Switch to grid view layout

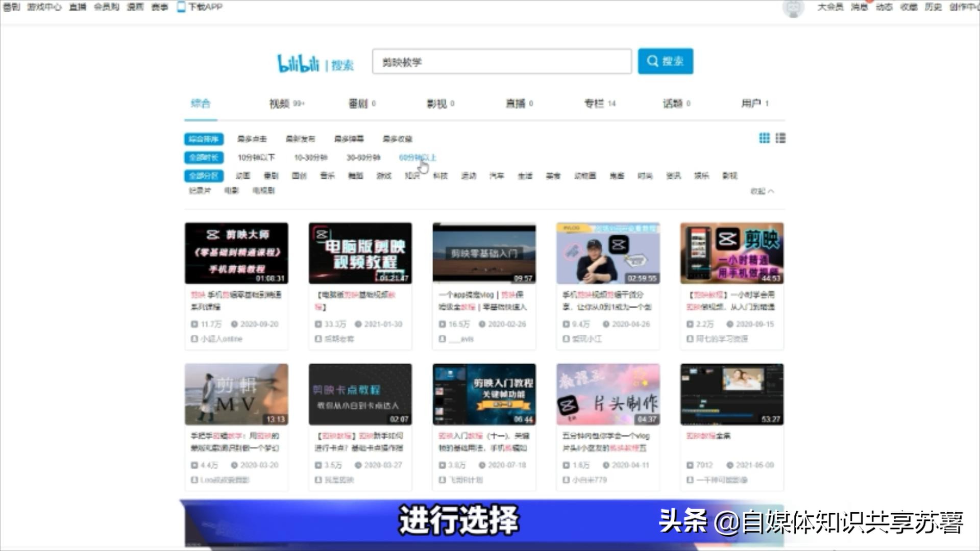pos(765,138)
